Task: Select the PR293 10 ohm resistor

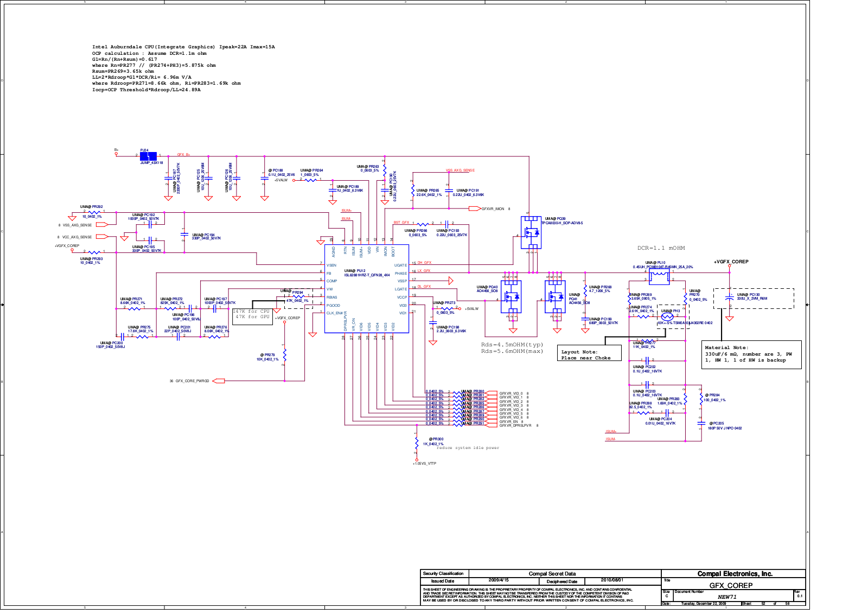Action: tap(94, 252)
